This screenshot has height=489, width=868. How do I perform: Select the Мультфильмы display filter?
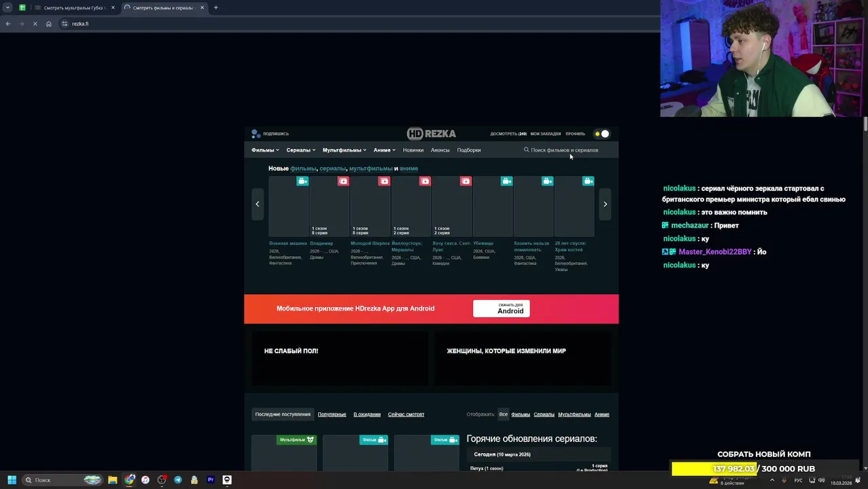coord(574,414)
